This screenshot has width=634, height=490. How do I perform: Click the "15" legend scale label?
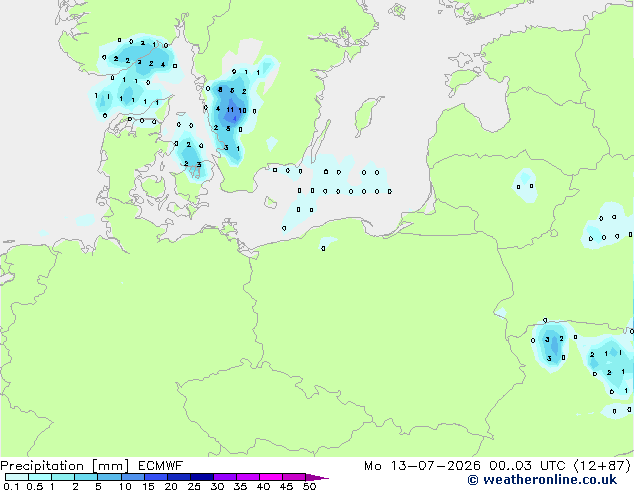point(148,486)
